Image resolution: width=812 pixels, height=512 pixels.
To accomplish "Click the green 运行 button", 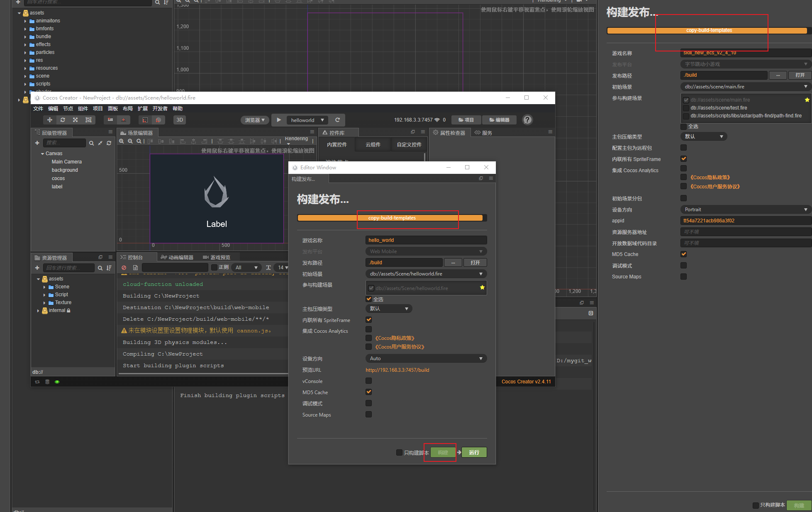I will (474, 452).
